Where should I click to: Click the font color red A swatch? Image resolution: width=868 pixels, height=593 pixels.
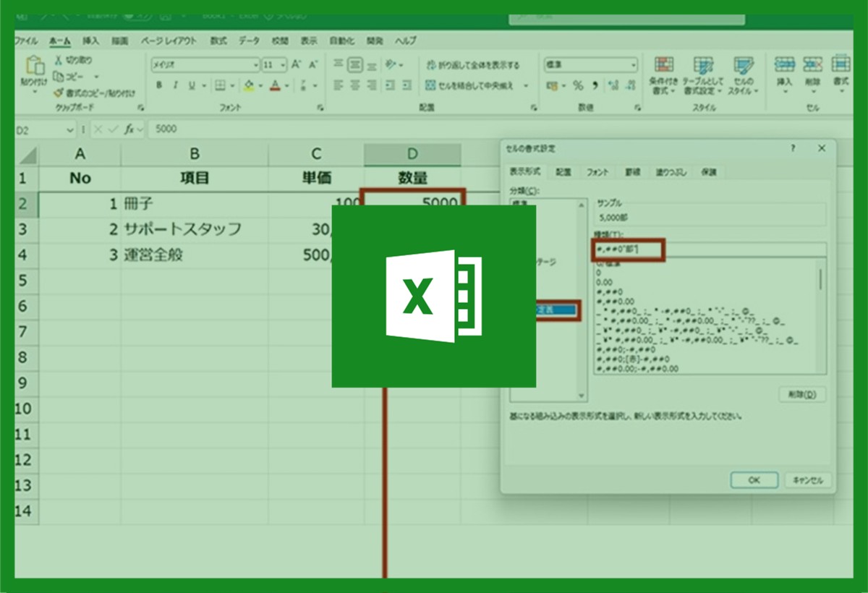[275, 85]
